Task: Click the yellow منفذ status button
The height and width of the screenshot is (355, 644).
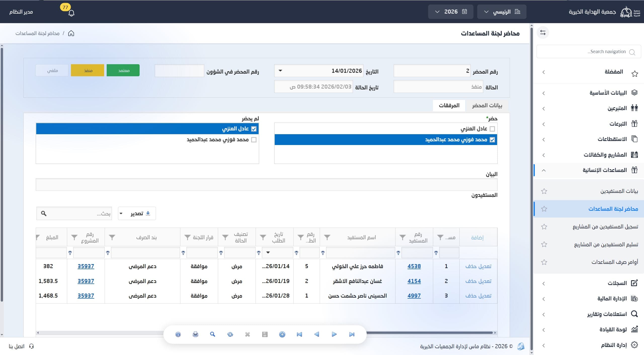Action: (x=87, y=70)
